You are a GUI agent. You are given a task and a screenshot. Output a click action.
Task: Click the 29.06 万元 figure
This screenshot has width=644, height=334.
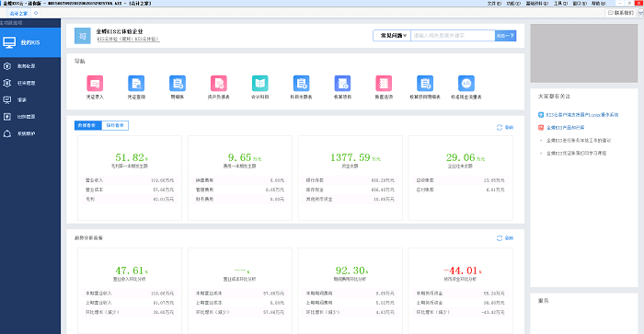tap(466, 157)
